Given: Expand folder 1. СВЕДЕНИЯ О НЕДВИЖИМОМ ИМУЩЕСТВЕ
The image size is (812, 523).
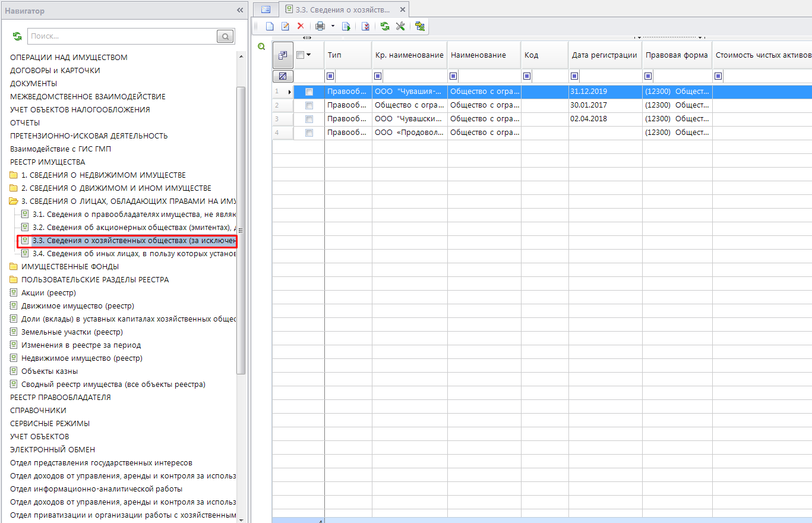Looking at the screenshot, I should coord(103,175).
